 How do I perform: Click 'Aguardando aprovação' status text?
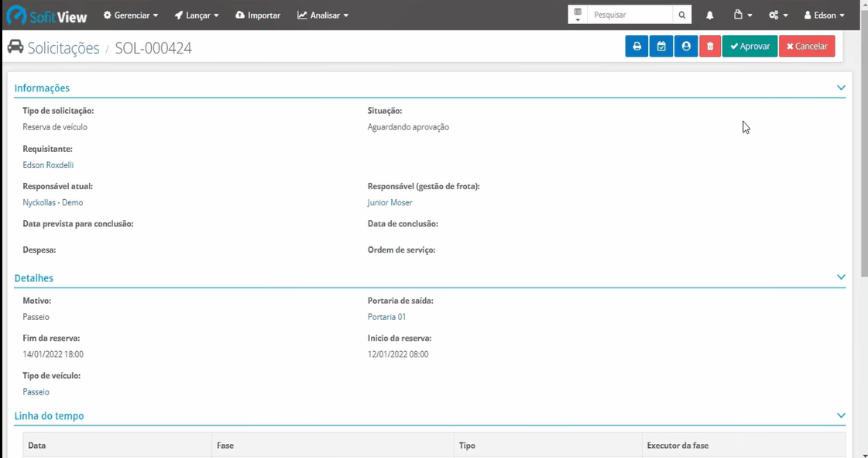[408, 127]
